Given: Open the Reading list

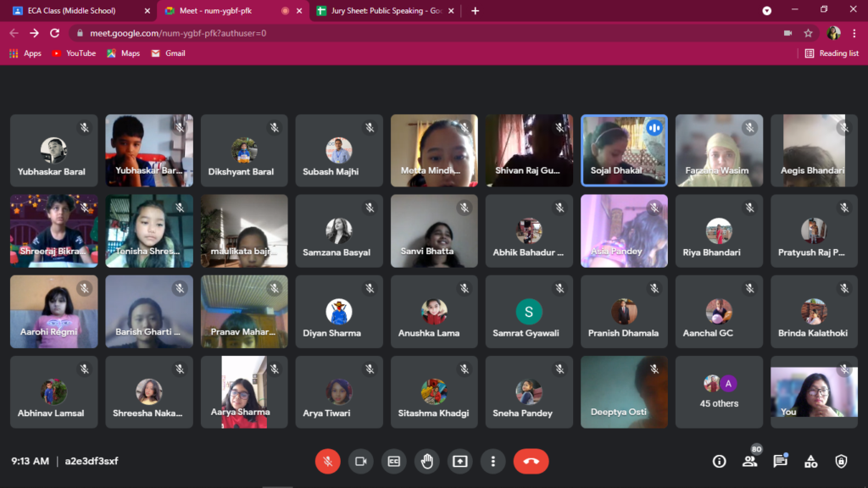Looking at the screenshot, I should [x=832, y=53].
